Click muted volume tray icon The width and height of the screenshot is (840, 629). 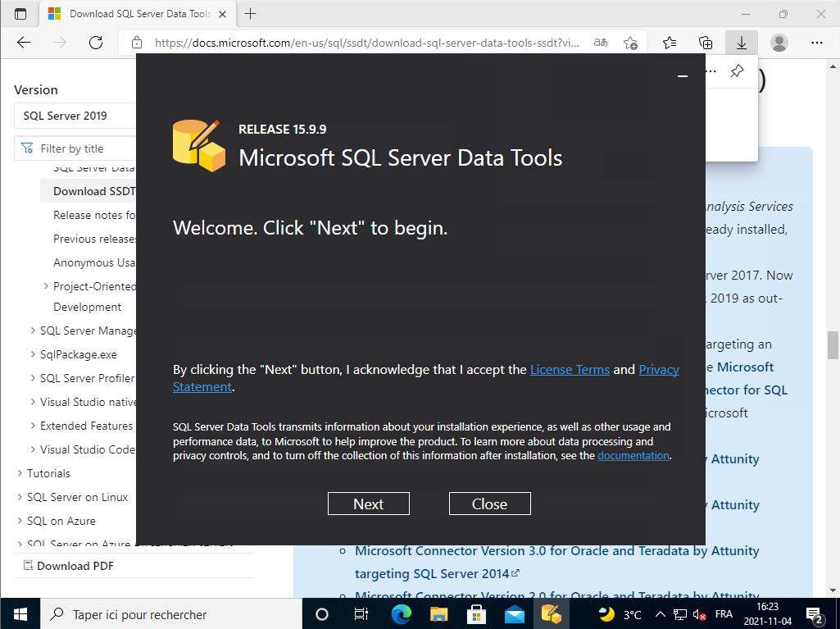(699, 614)
